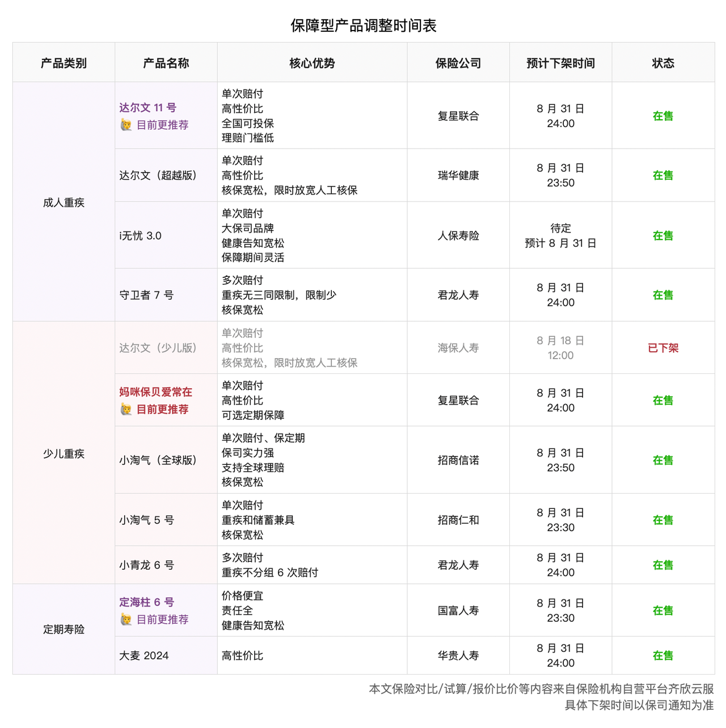Click the emoji icon below 妈咪保贝爱常在
The height and width of the screenshot is (728, 726).
coord(126,409)
